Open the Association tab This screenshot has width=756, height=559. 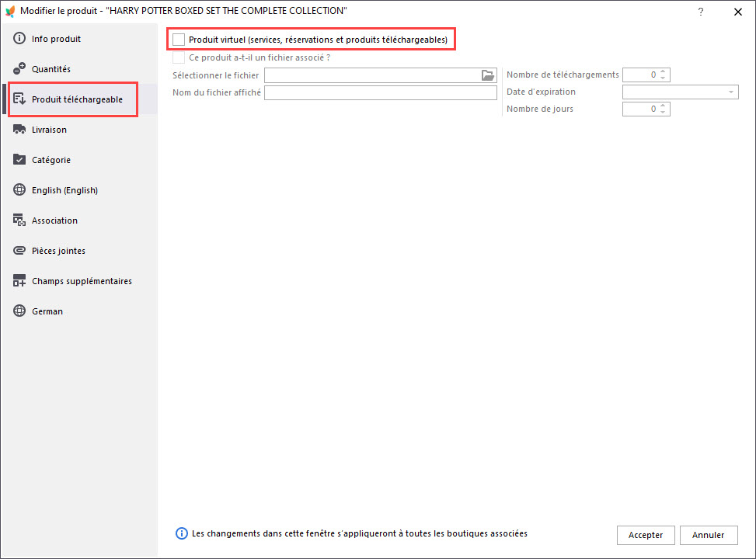[x=79, y=220]
